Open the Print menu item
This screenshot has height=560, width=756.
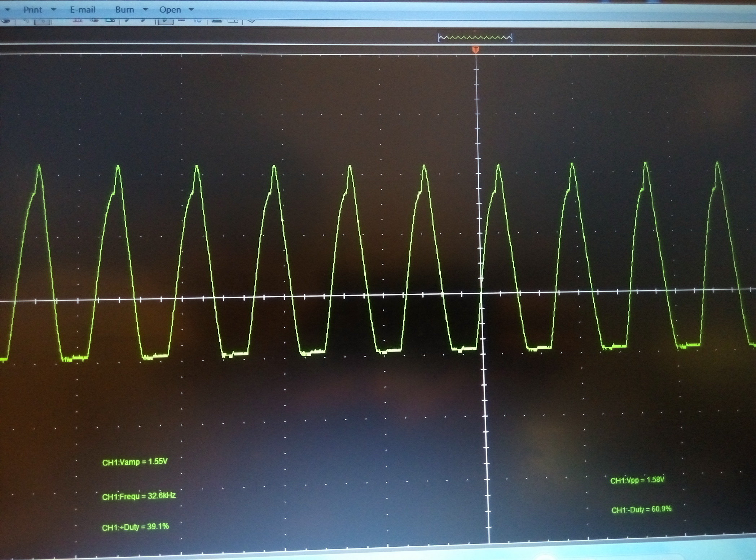coord(32,10)
